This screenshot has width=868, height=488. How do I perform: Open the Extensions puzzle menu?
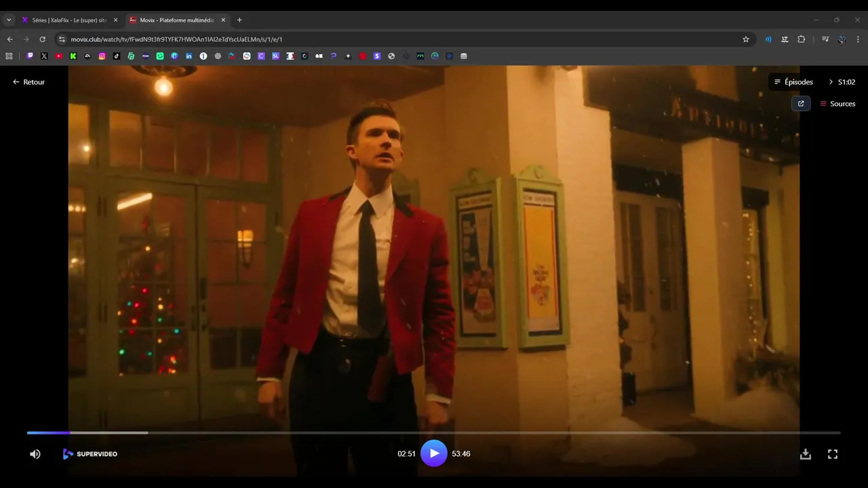[x=801, y=39]
